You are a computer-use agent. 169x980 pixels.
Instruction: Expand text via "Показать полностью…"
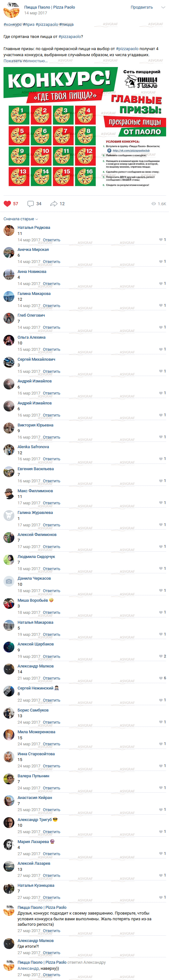pos(26,61)
